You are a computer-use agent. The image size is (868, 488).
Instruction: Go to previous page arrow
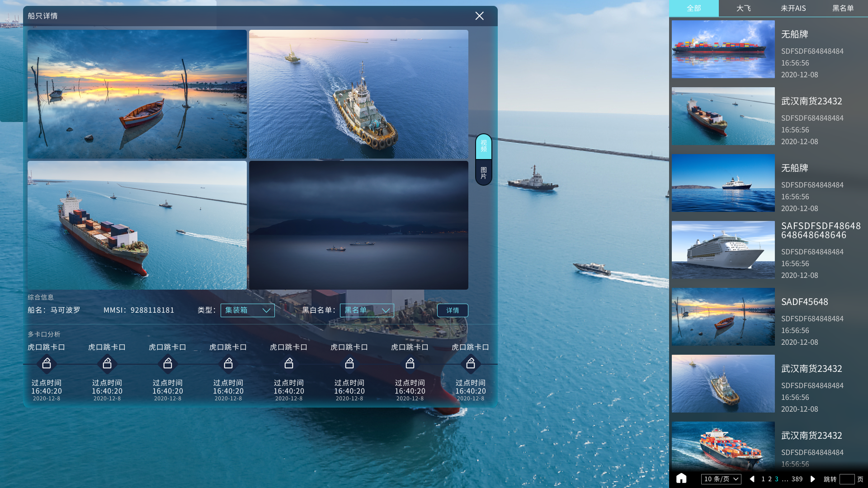tap(752, 479)
